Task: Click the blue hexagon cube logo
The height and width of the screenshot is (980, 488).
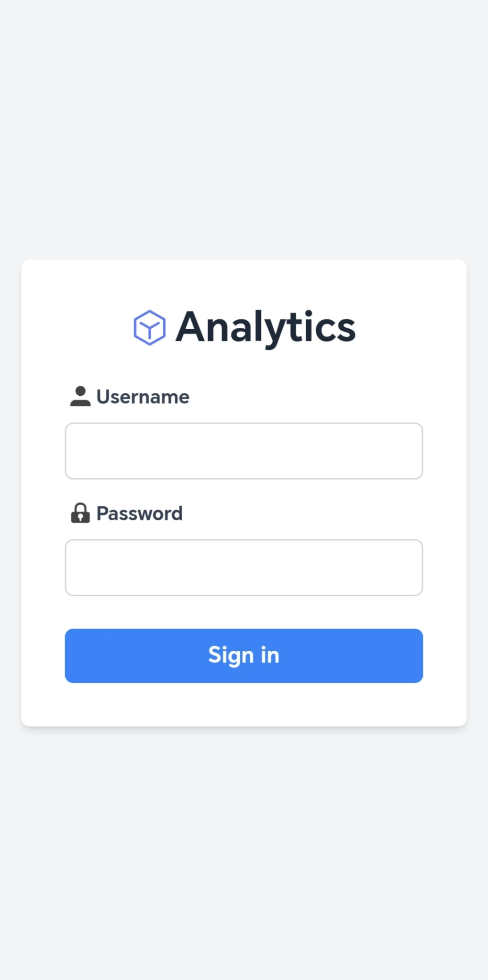Action: click(149, 327)
